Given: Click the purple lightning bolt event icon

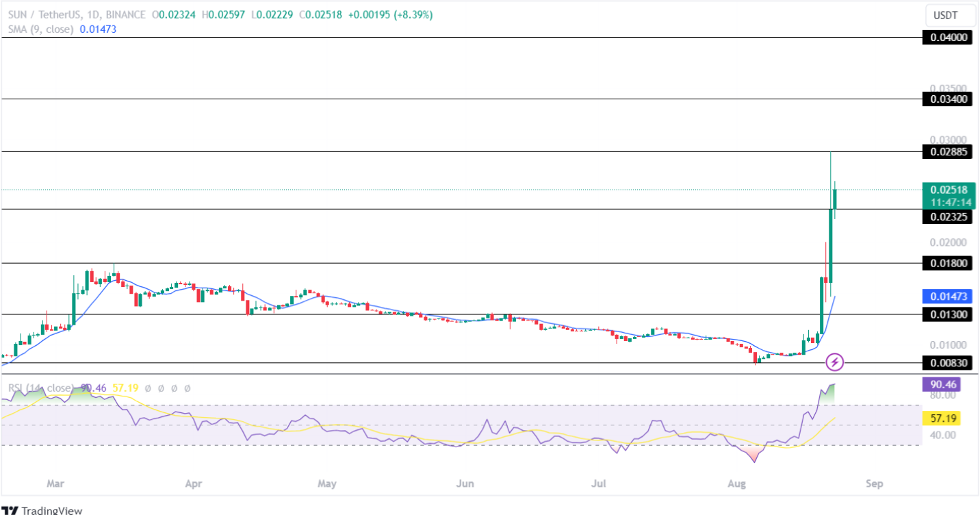Looking at the screenshot, I should pyautogui.click(x=835, y=361).
